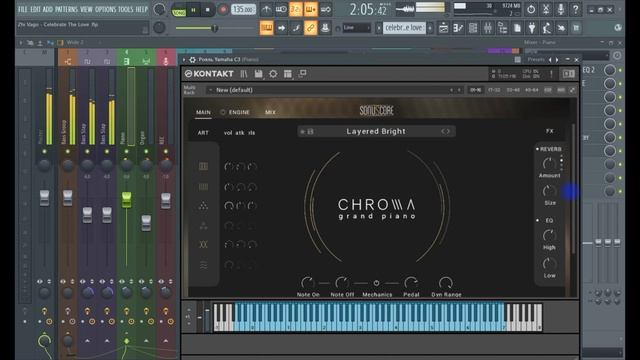Select the 01-16 multi rack page
640x360 pixels.
pos(476,90)
